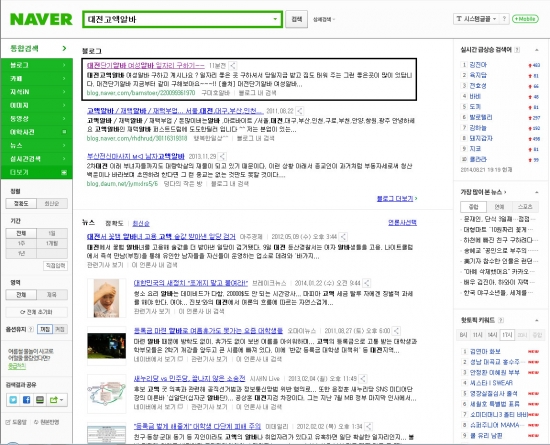550x445 pixels.
Task: Select the 어학사전 sidebar menu item
Action: point(37,132)
